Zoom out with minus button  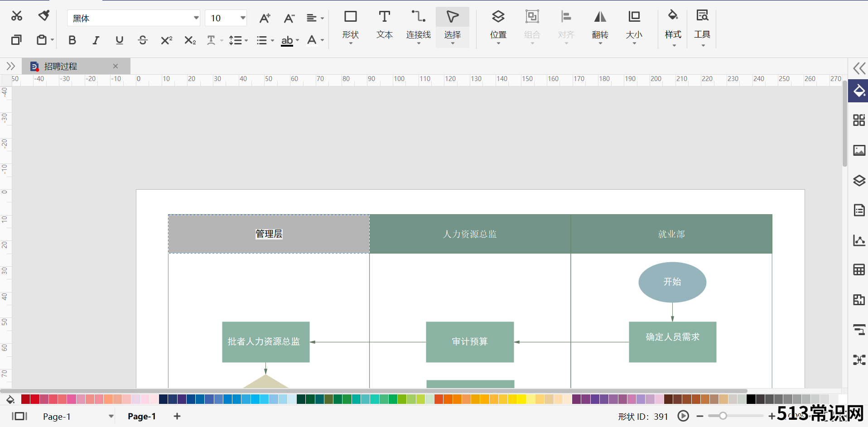(700, 416)
